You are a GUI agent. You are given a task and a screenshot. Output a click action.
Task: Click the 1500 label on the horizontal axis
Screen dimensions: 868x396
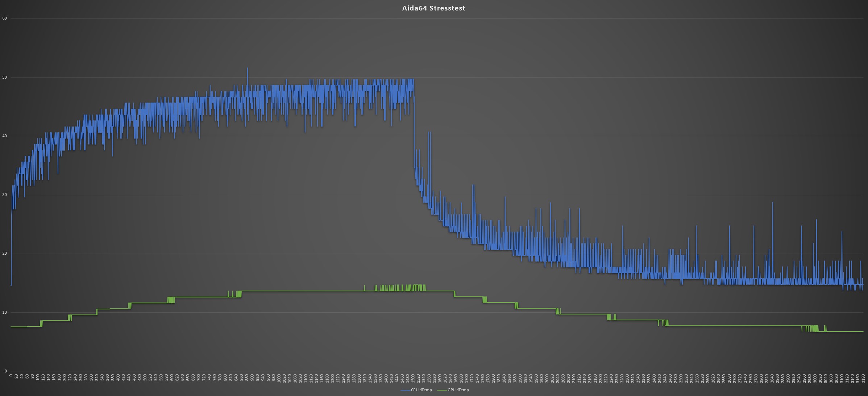pyautogui.click(x=413, y=378)
